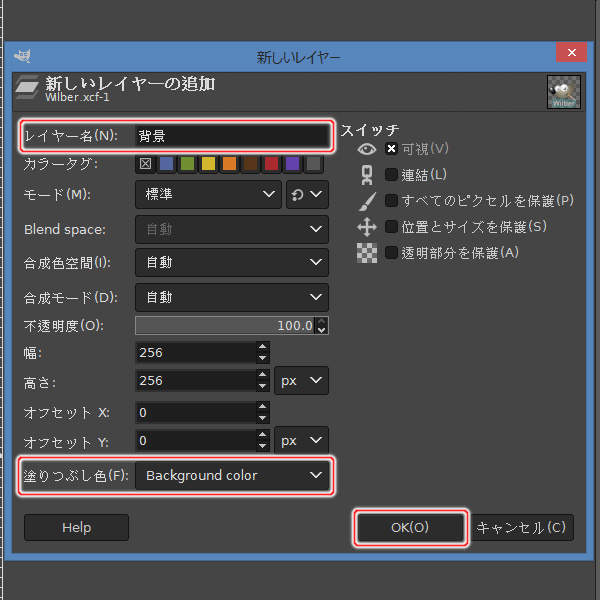Image resolution: width=600 pixels, height=600 pixels.
Task: Choose the blue color tag
Action: point(166,164)
